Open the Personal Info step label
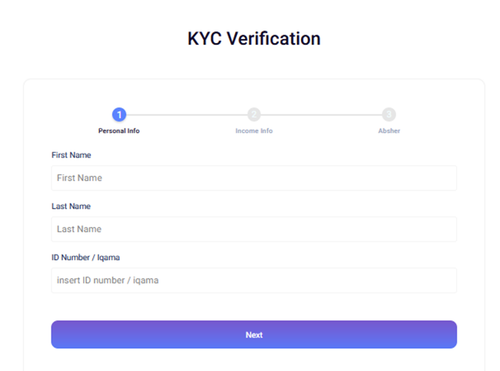Screen dimensions: 500x371 point(119,131)
